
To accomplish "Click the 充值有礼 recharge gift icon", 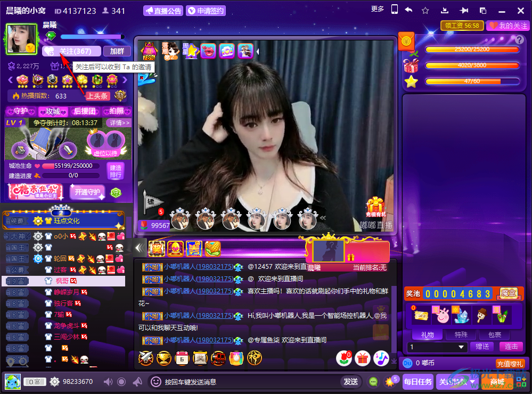I will (375, 207).
